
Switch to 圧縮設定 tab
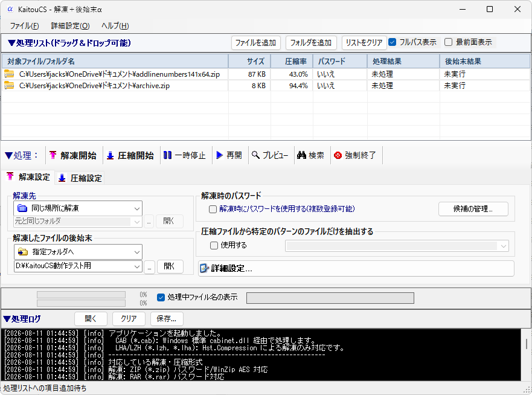pos(80,178)
